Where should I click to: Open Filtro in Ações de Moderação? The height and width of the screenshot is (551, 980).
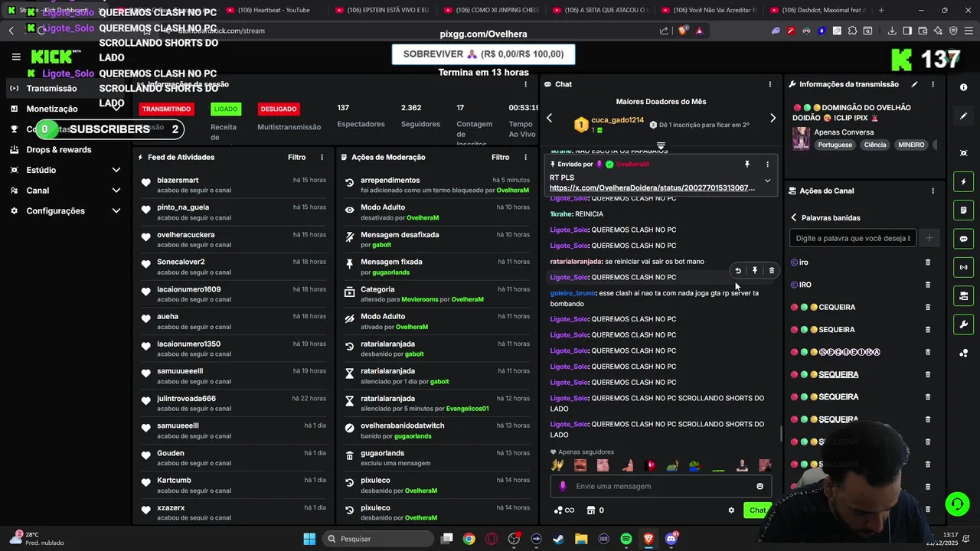501,157
